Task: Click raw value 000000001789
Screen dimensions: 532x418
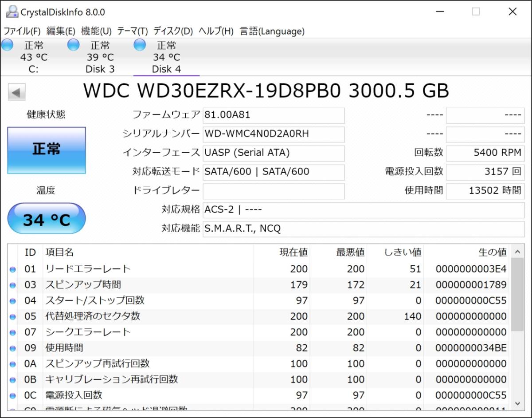Action: coord(471,285)
